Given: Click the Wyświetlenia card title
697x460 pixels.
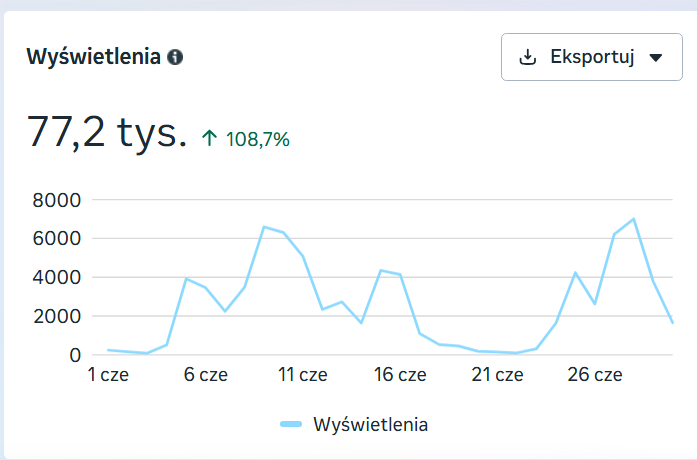Looking at the screenshot, I should [x=93, y=57].
